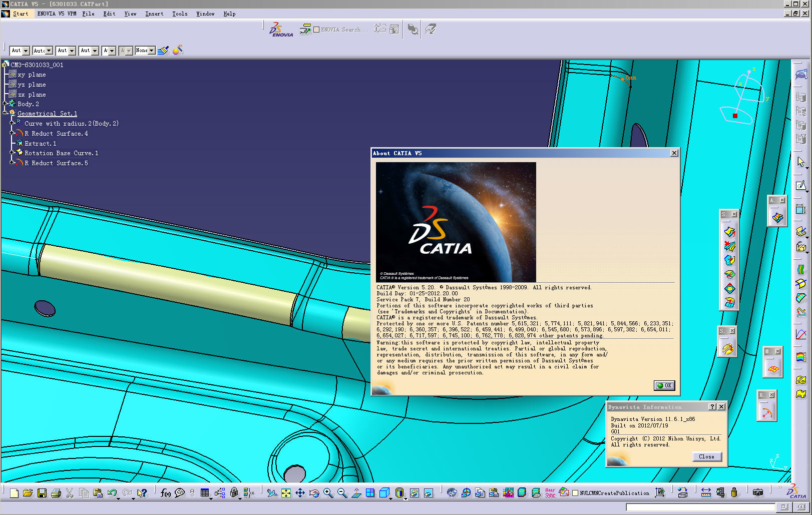Activate Fly Through mode icon
Viewport: 812px width, 515px height.
[272, 493]
